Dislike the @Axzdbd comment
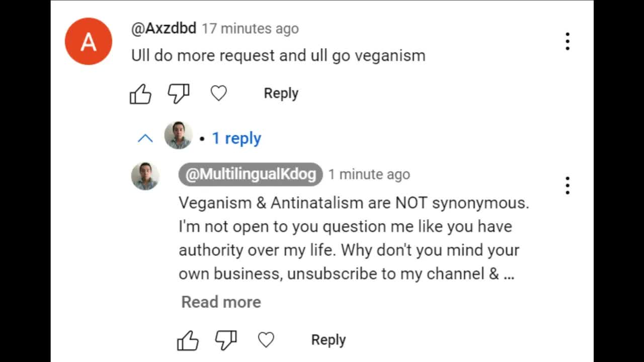The image size is (644, 362). [178, 94]
